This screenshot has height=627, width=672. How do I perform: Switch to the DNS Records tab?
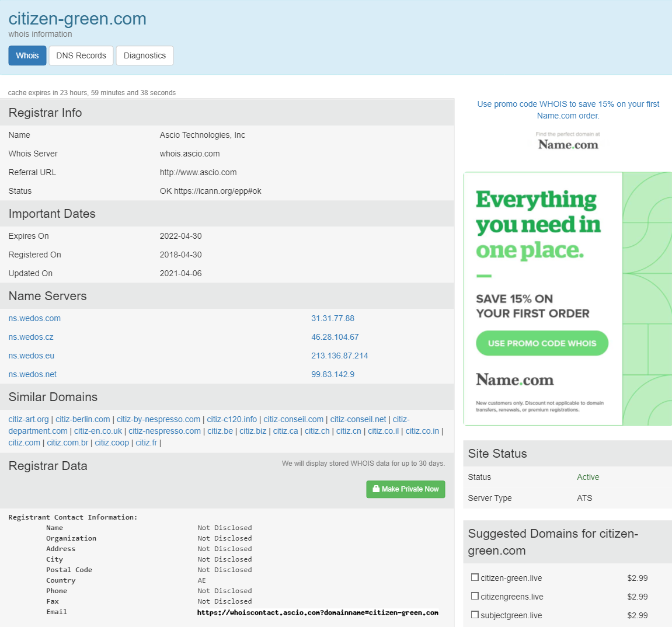(81, 55)
